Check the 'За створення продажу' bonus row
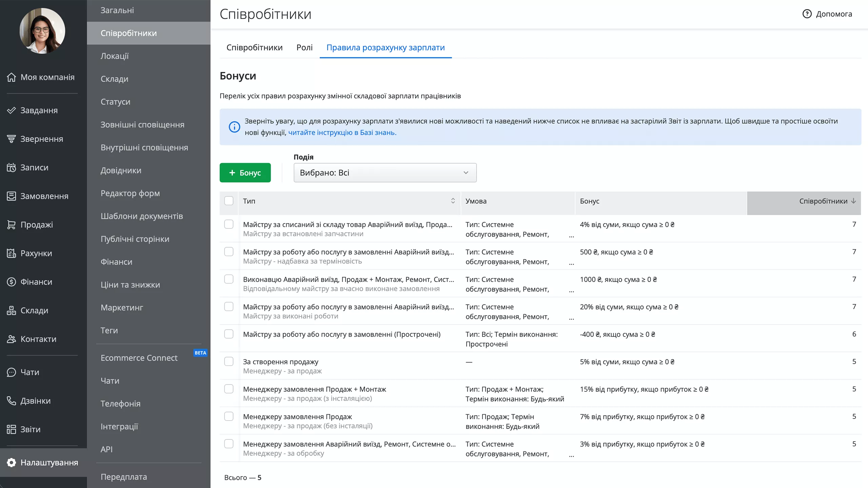 pyautogui.click(x=229, y=362)
